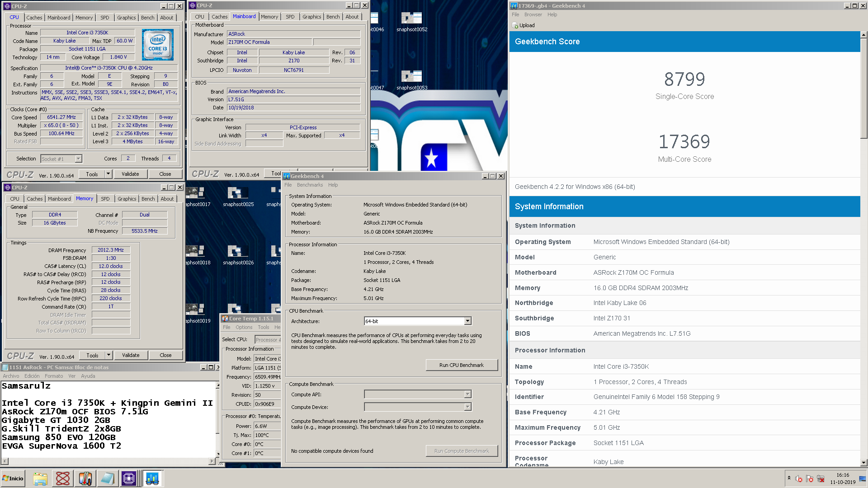
Task: Select the snaphsot0025 desktop file
Action: [x=238, y=197]
